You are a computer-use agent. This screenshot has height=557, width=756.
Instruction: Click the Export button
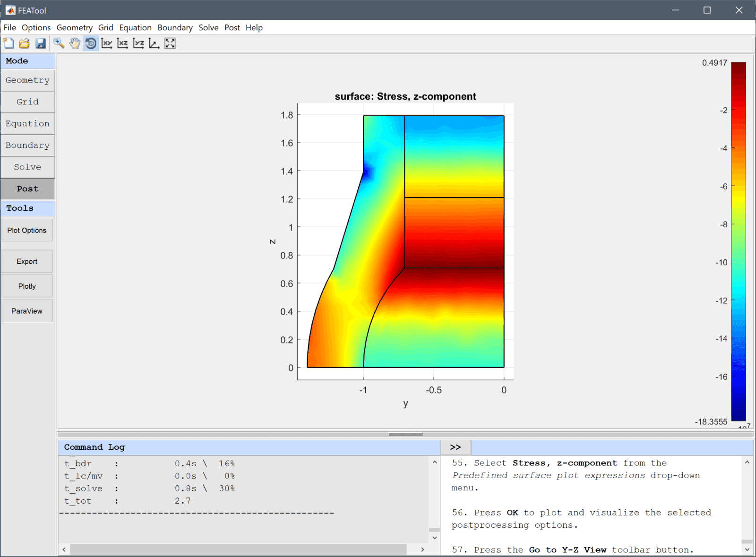tap(27, 261)
